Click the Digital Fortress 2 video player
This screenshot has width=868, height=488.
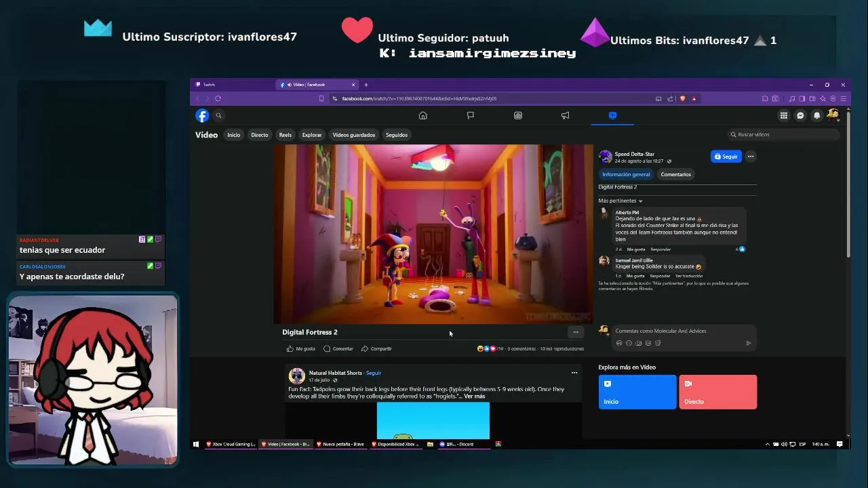[x=433, y=234]
